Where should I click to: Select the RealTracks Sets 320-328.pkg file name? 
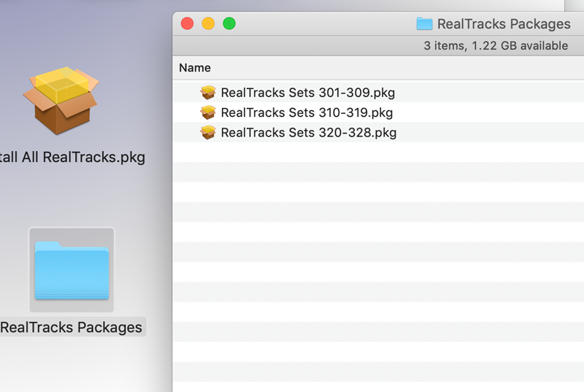pos(308,133)
